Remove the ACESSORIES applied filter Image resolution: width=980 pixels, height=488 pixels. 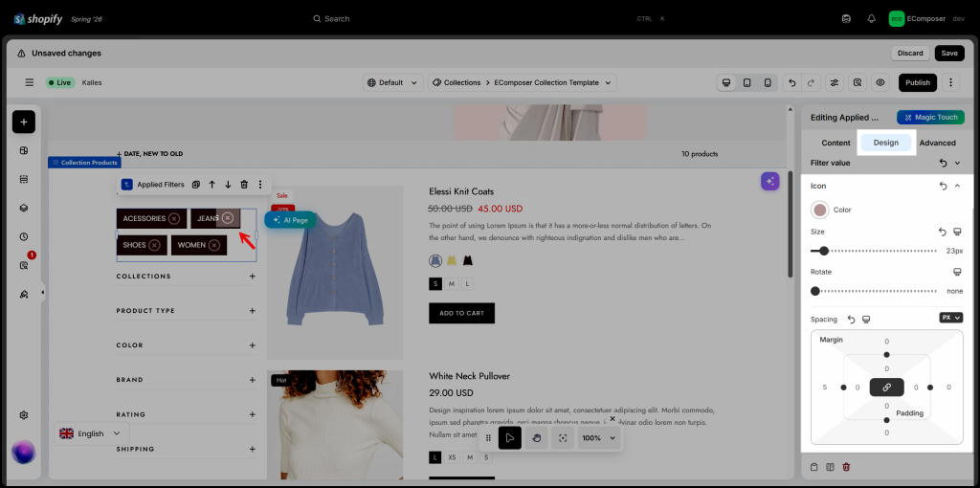point(174,219)
